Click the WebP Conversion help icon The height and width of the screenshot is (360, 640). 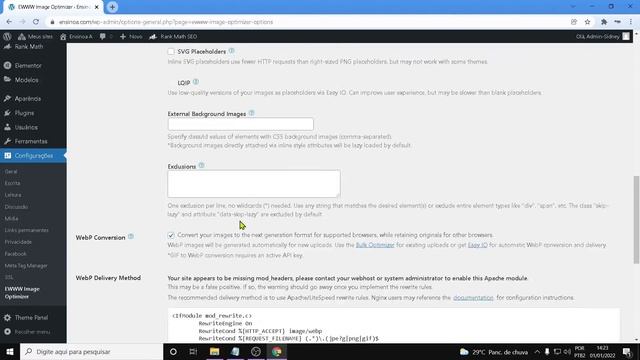[x=131, y=237]
